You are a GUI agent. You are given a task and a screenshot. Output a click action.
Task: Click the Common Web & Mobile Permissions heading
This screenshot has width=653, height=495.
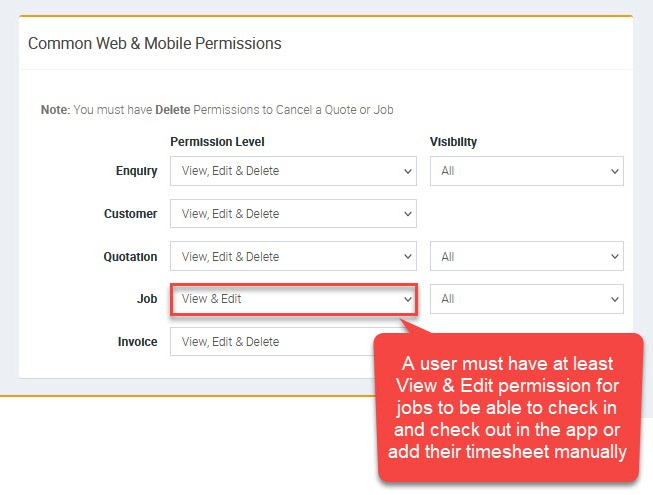(154, 44)
